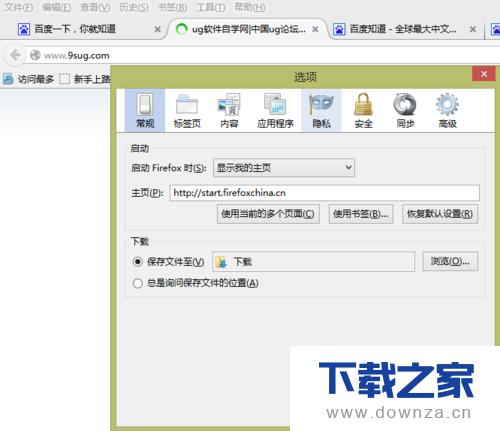Click the address bar showing www.9sug.com
The image size is (500, 431).
click(263, 55)
